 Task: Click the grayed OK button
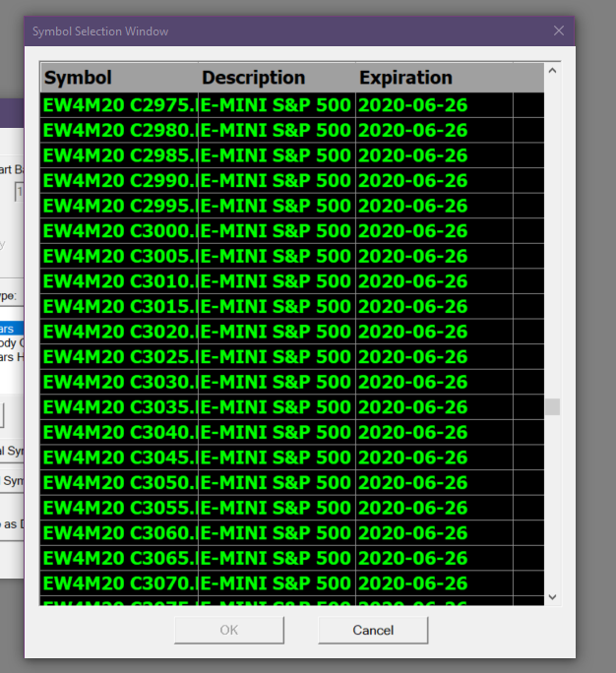coord(229,630)
